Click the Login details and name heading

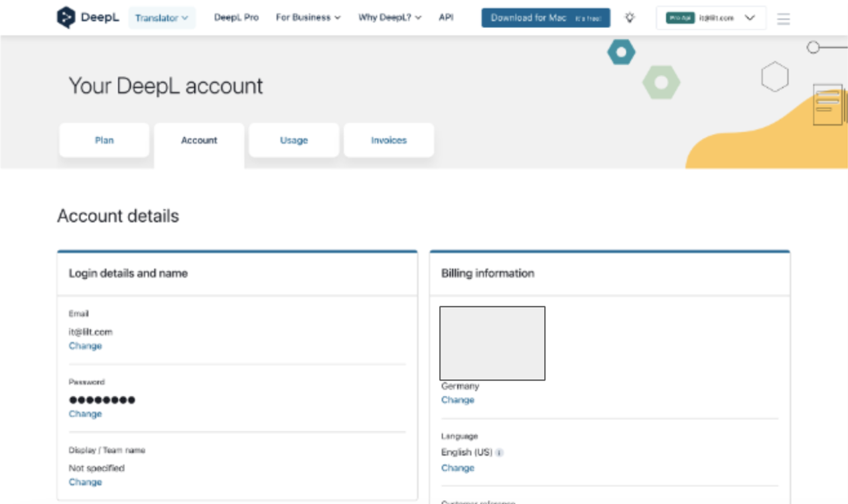pyautogui.click(x=128, y=273)
